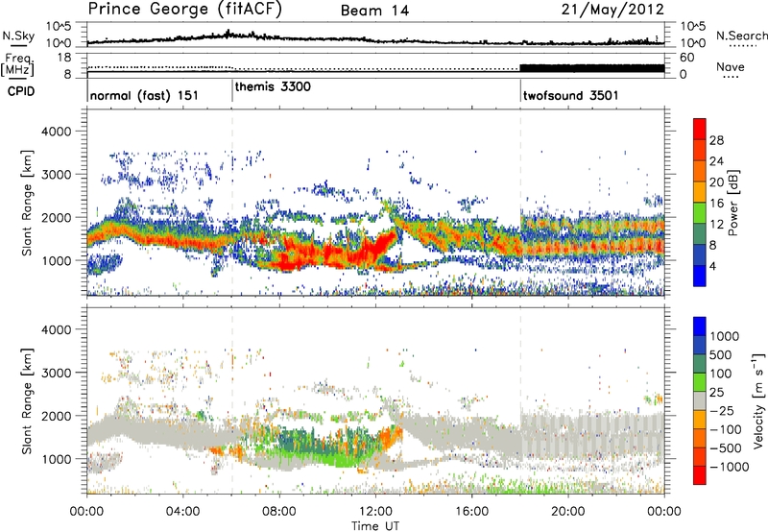Image resolution: width=768 pixels, height=532 pixels.
Task: Click the 'CPID' row label
Action: [x=21, y=91]
